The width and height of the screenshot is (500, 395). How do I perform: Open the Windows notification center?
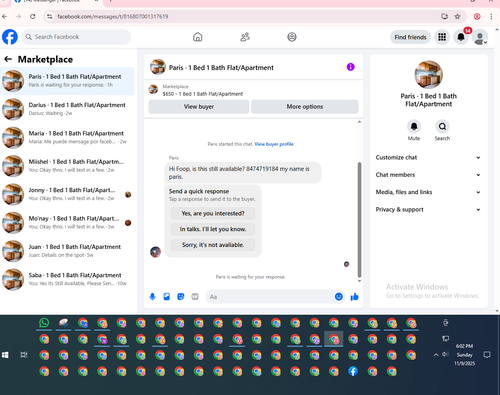(487, 355)
